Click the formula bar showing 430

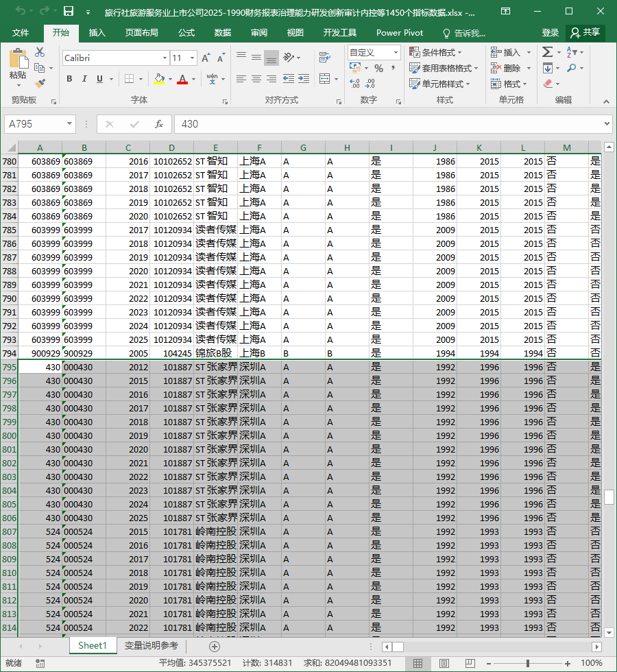pyautogui.click(x=390, y=124)
